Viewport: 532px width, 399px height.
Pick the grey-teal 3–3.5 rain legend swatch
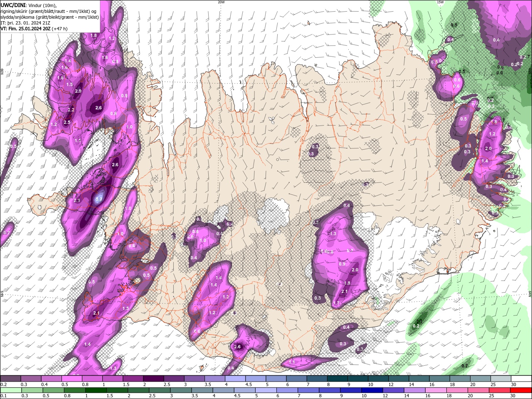pyautogui.click(x=181, y=390)
